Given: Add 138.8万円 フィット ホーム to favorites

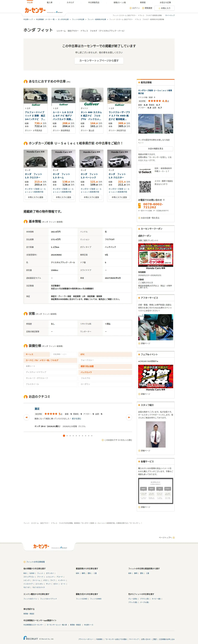Looking at the screenshot, I should (x=63, y=197).
